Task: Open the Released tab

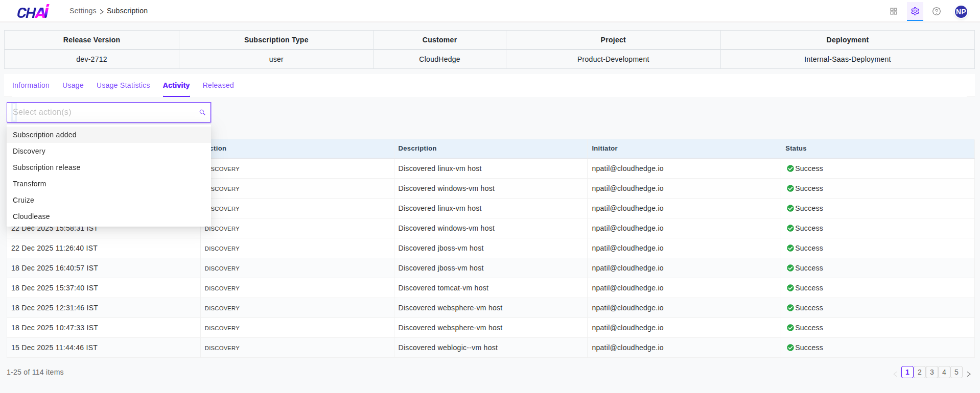Action: 218,85
